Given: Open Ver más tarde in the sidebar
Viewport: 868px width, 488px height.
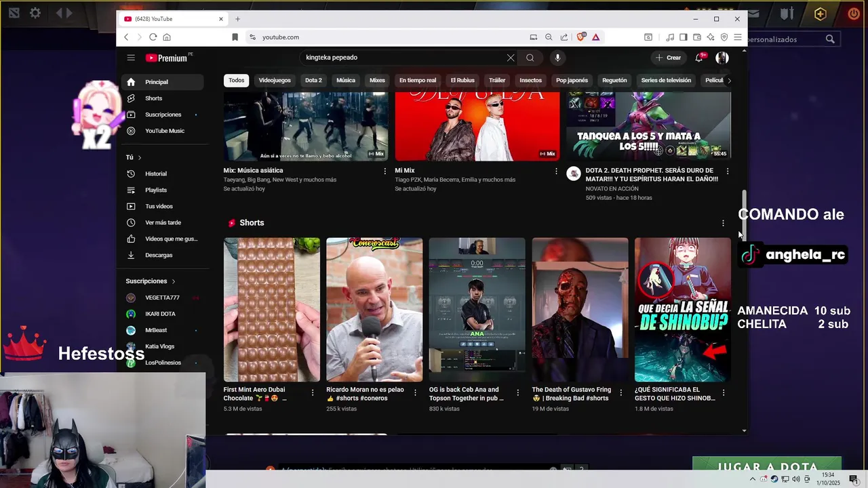Looking at the screenshot, I should (163, 222).
